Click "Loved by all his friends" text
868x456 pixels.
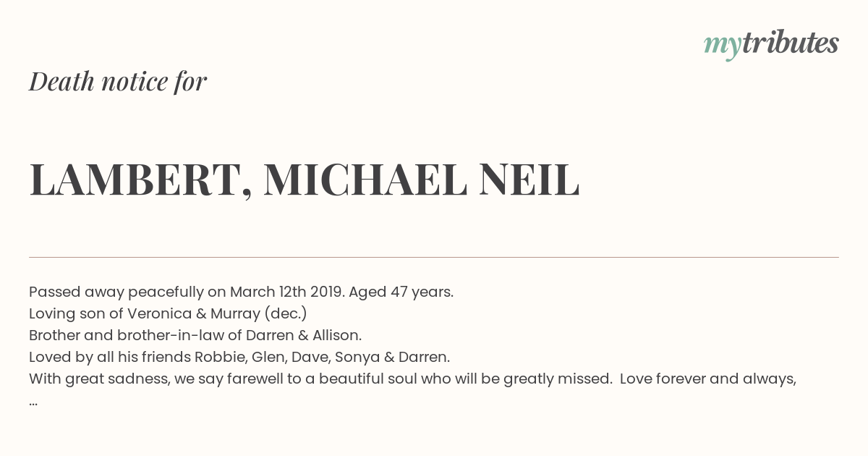tap(110, 358)
